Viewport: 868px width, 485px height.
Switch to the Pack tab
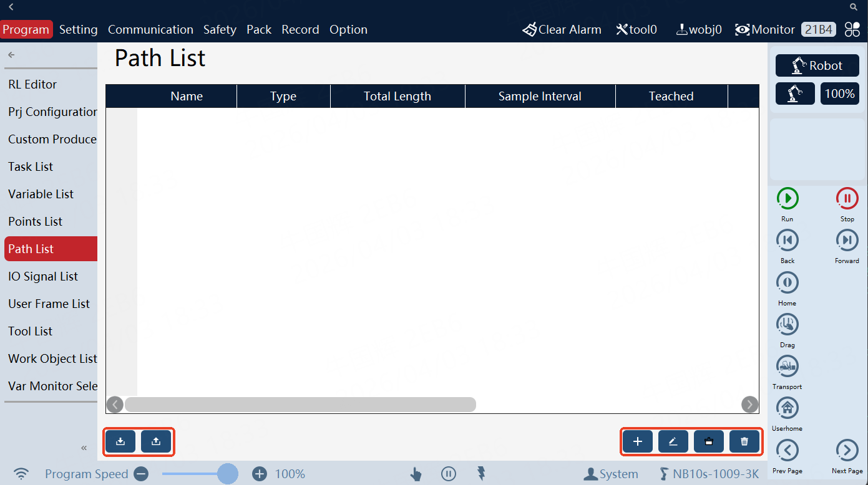click(x=259, y=29)
